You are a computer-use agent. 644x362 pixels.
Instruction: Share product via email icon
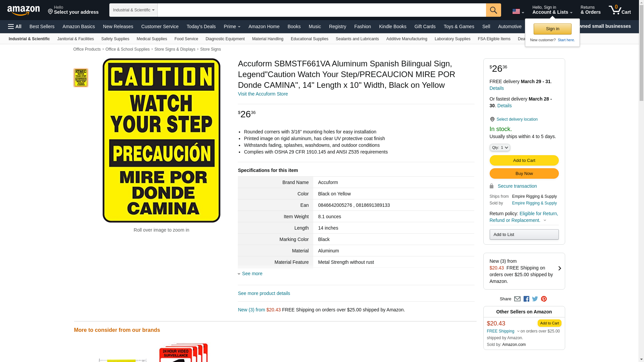pyautogui.click(x=517, y=299)
